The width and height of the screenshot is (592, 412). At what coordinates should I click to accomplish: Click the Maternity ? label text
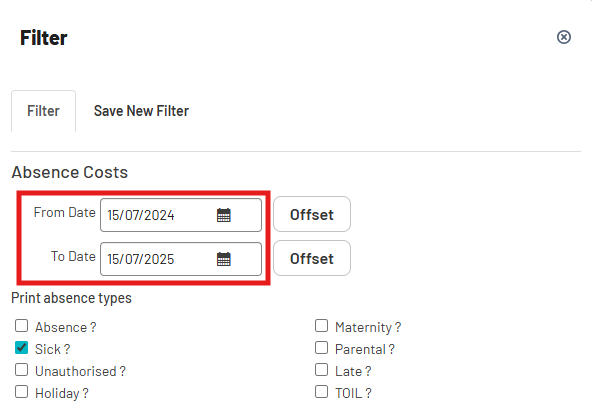pyautogui.click(x=368, y=327)
